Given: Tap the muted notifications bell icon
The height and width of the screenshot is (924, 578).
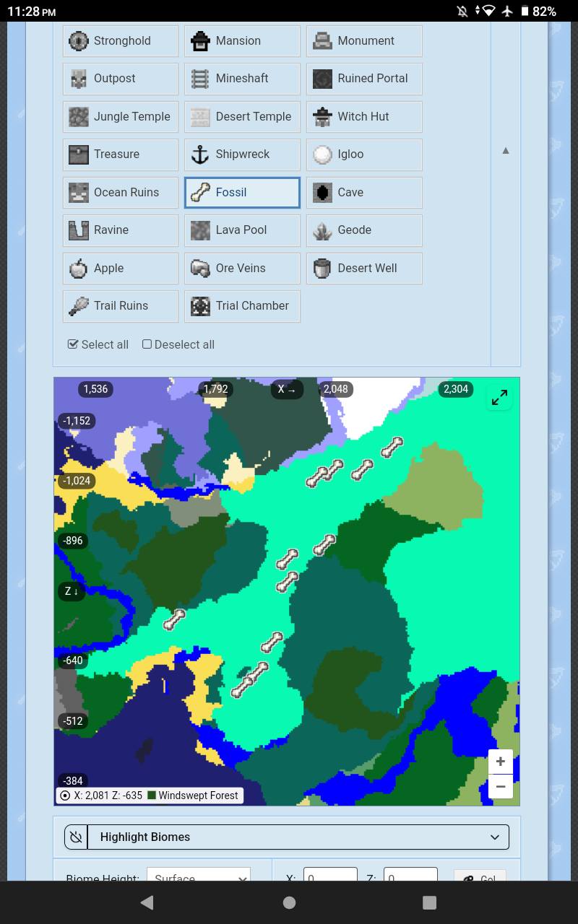Looking at the screenshot, I should pos(462,11).
